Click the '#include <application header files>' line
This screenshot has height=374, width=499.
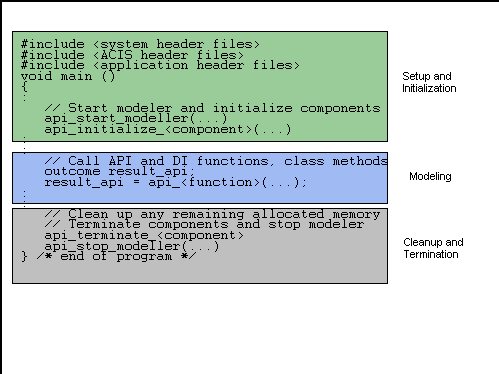(160, 65)
